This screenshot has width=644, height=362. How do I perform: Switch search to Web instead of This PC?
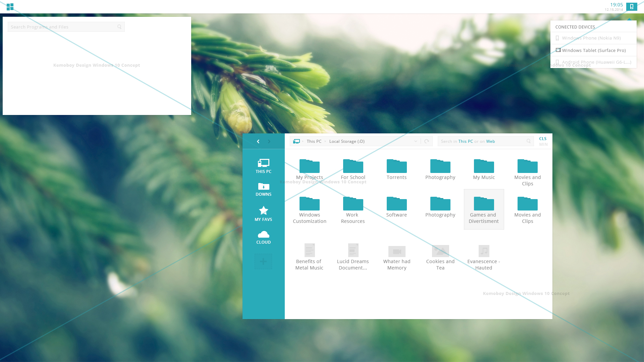tap(490, 141)
